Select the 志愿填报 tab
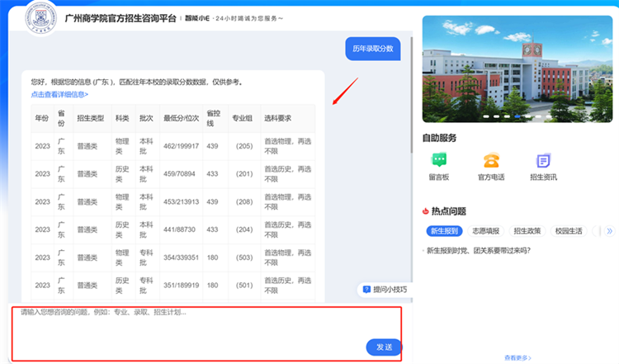Screen dimensions: 619x364 click(485, 231)
